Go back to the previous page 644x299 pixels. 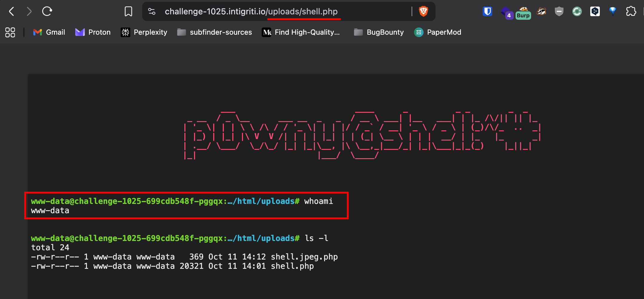[12, 12]
